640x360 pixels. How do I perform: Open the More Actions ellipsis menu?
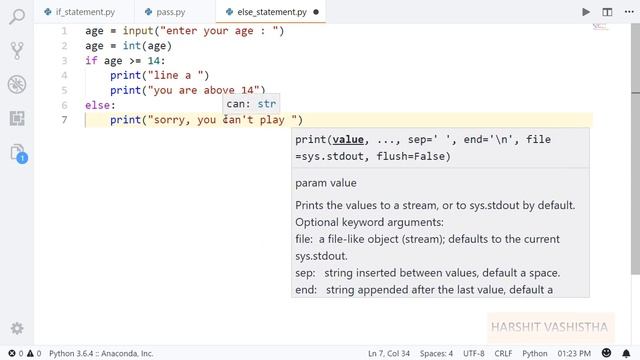click(x=629, y=12)
